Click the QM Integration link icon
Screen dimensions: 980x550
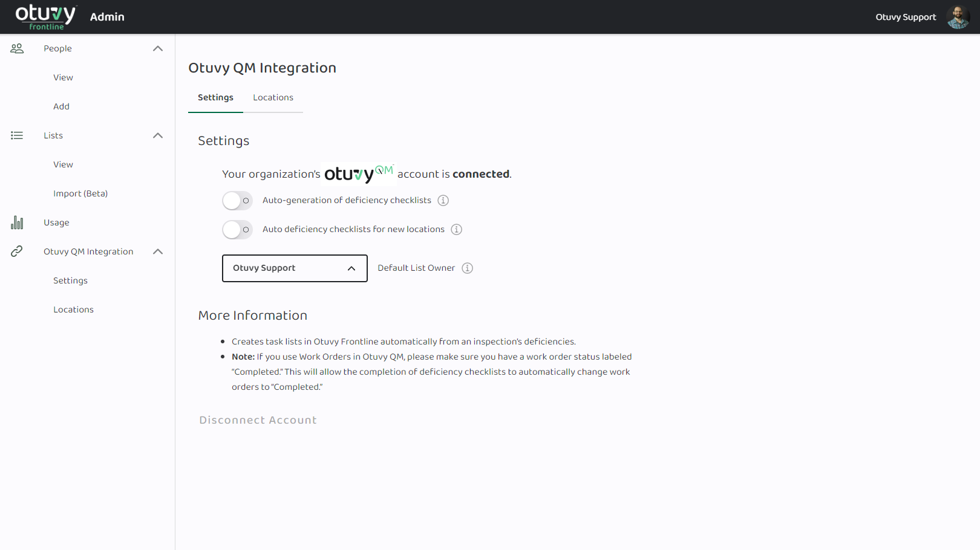(x=17, y=251)
